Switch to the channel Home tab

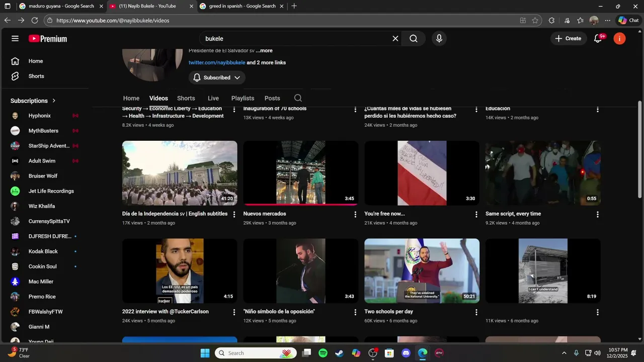[131, 98]
